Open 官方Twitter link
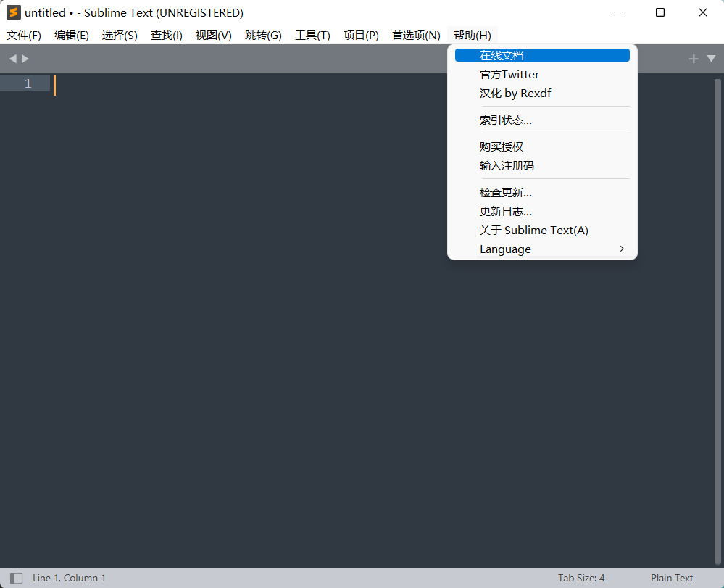This screenshot has width=724, height=588. pyautogui.click(x=509, y=74)
